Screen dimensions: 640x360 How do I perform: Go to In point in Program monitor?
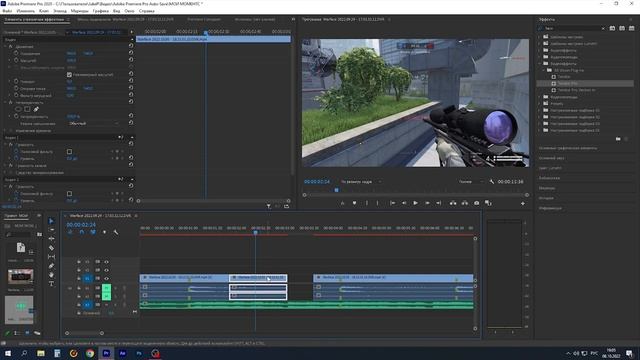tap(392, 203)
